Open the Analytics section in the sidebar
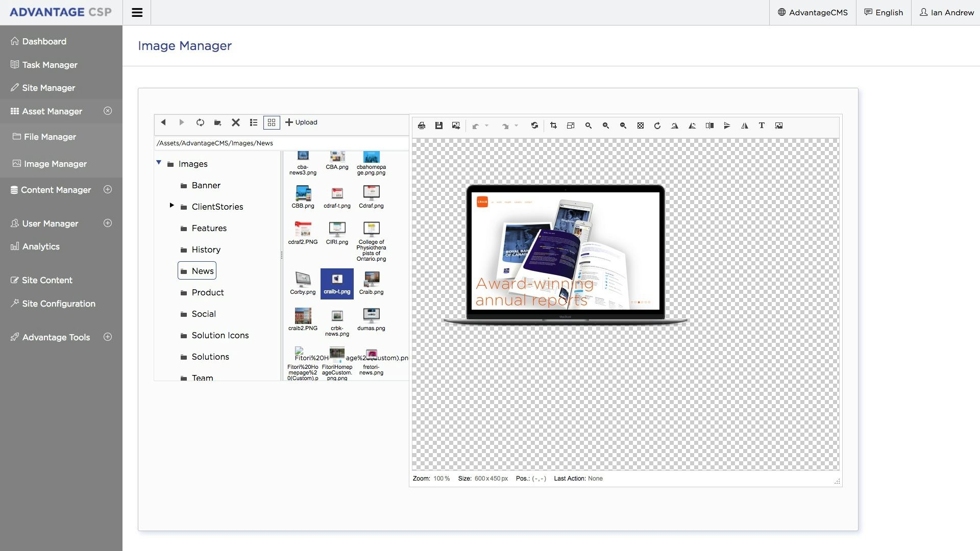This screenshot has width=980, height=551. 41,246
